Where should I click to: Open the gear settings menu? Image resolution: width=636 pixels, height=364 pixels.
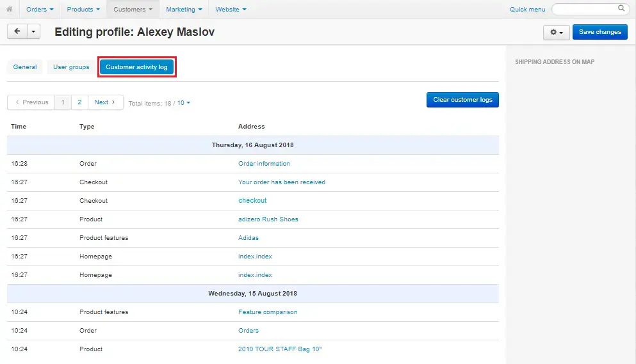click(x=556, y=33)
